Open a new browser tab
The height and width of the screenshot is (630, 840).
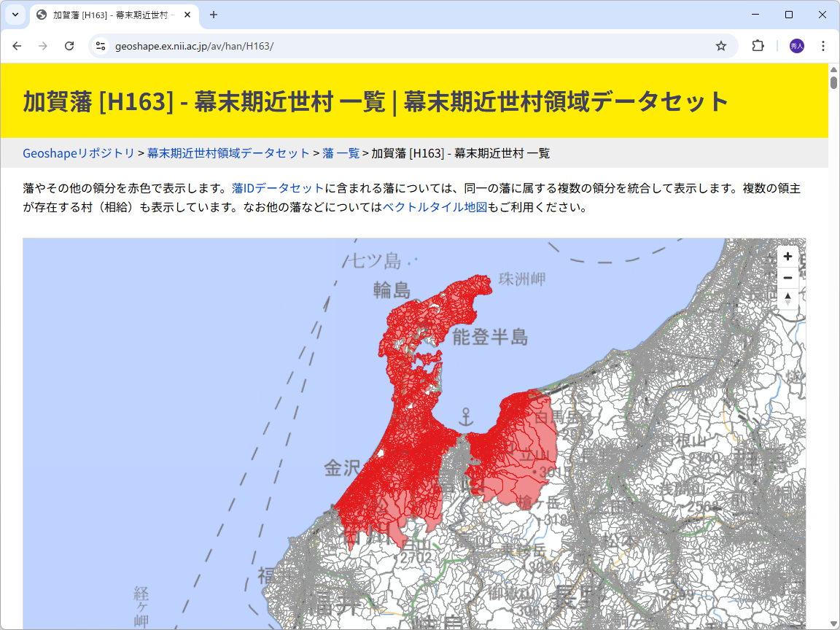pyautogui.click(x=211, y=15)
